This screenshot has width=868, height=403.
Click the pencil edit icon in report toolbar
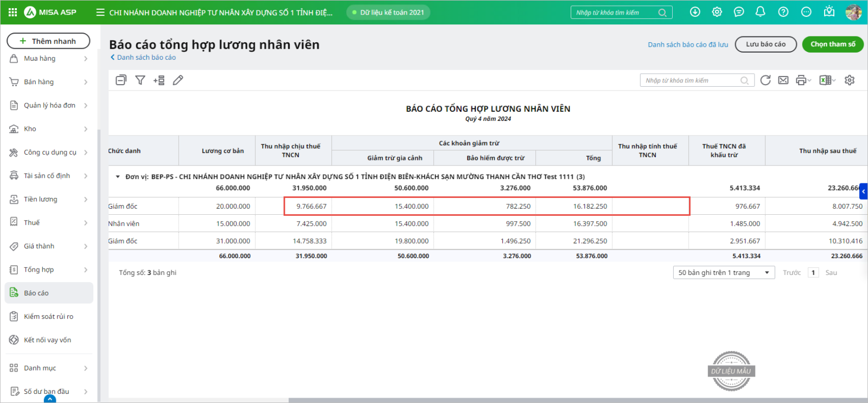178,80
